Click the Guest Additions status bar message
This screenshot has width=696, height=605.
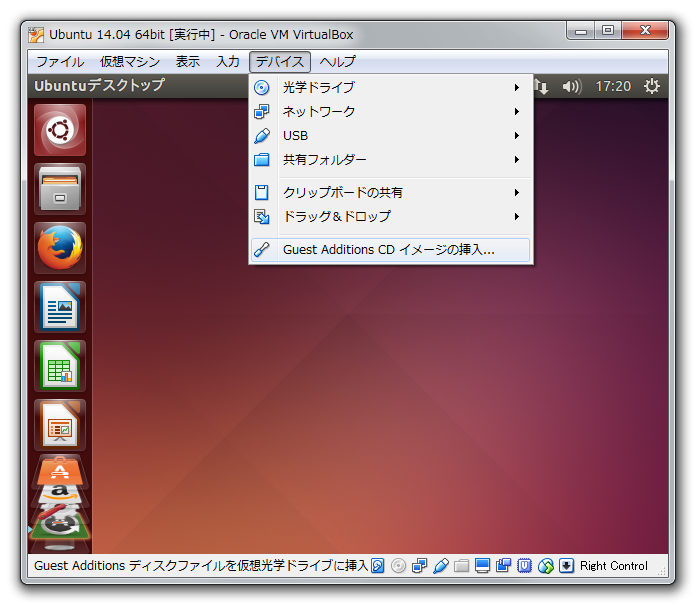(201, 565)
